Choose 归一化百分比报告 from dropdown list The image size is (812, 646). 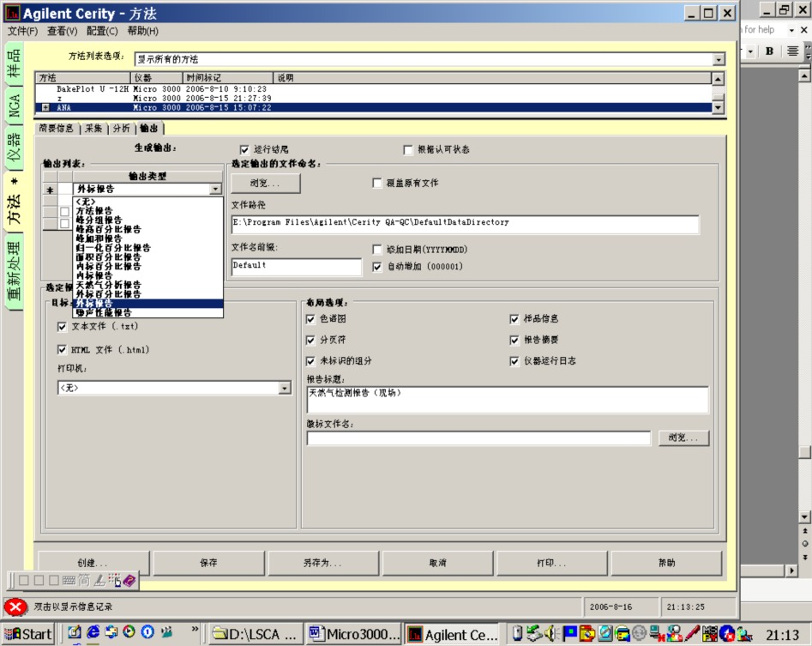click(148, 248)
